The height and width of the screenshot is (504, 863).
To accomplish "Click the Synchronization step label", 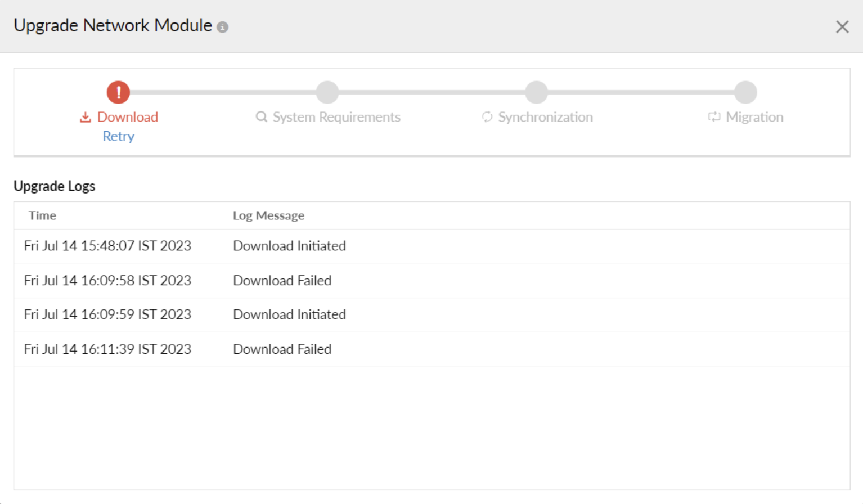I will 545,117.
